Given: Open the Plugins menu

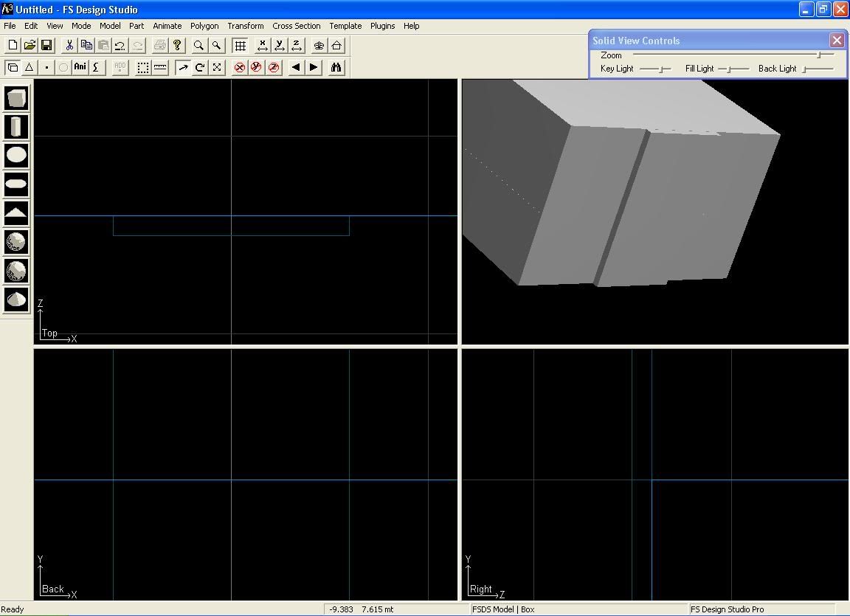Looking at the screenshot, I should click(x=383, y=26).
